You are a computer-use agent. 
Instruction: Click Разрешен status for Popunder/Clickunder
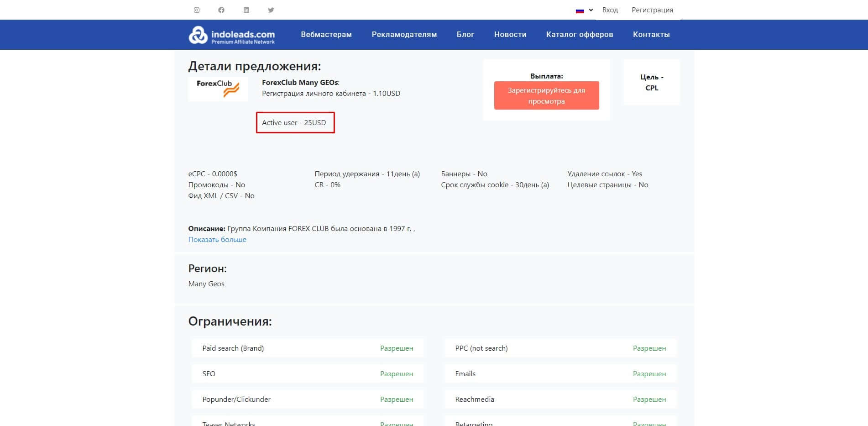coord(397,400)
